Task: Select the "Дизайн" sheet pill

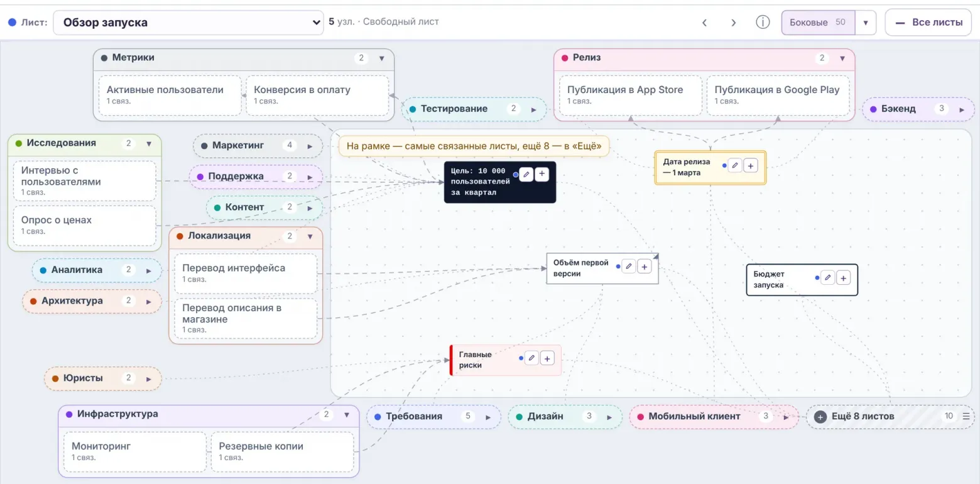Action: point(565,417)
